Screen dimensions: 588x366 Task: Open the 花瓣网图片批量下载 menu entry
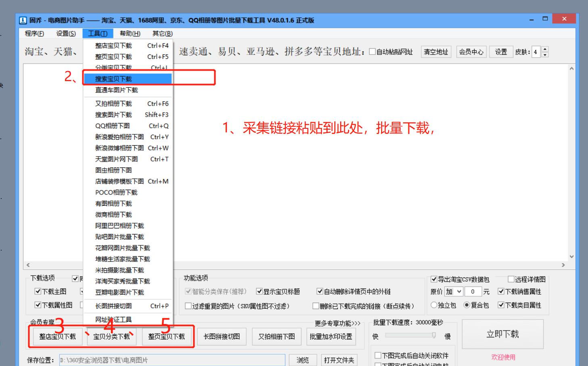pyautogui.click(x=122, y=247)
